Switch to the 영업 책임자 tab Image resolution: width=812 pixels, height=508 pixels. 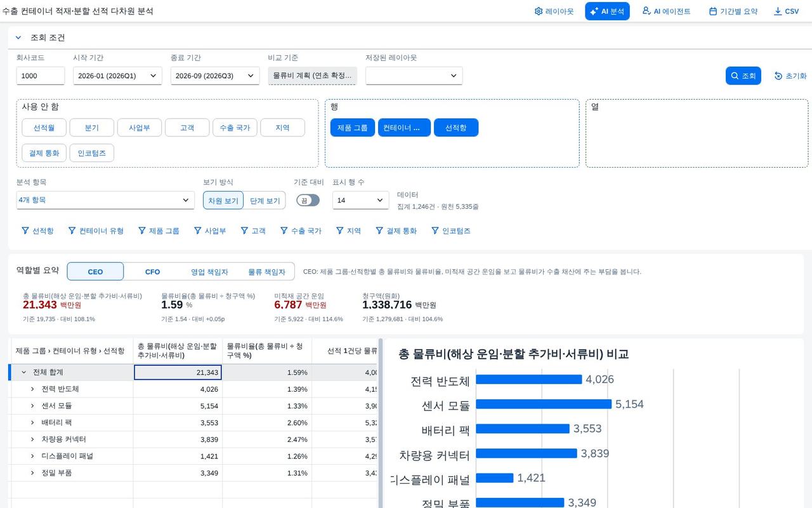click(209, 272)
